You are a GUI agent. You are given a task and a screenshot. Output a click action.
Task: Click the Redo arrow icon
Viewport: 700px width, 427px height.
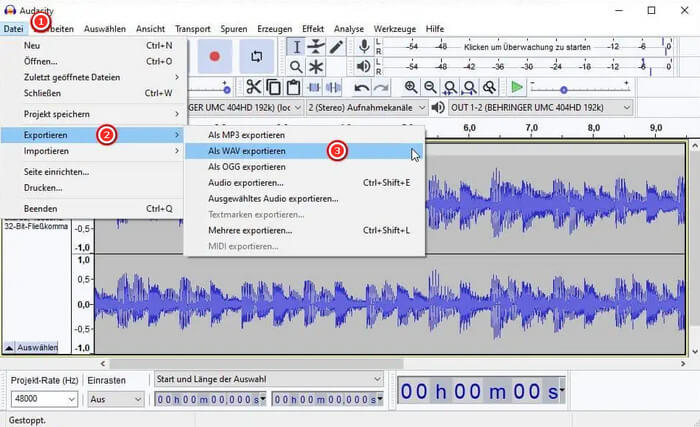381,88
